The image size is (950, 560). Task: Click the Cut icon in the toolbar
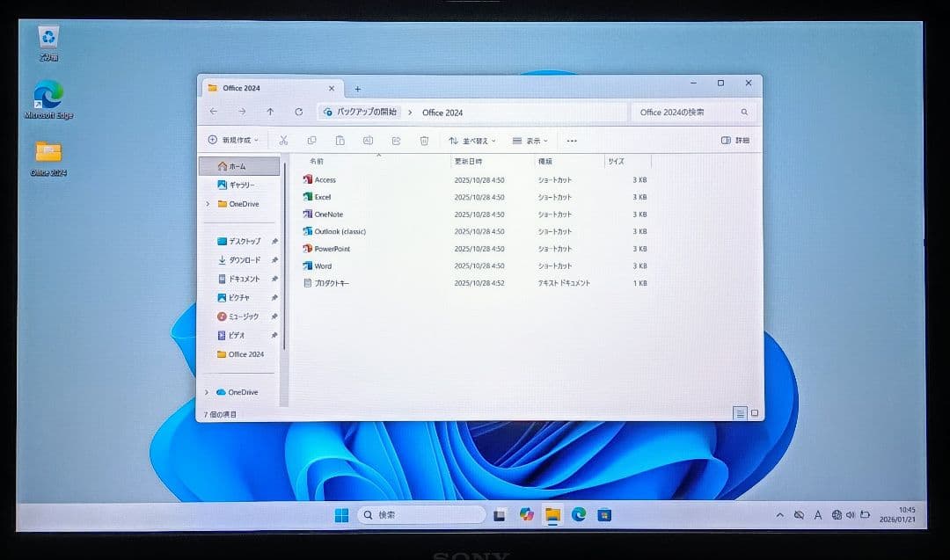283,140
